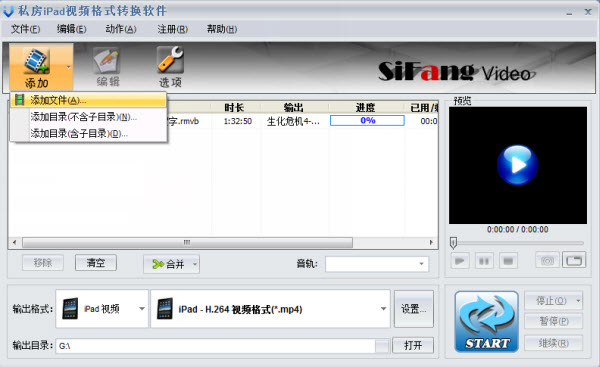
Task: Open the dropdown arrow beside 添加
Action: [68, 67]
